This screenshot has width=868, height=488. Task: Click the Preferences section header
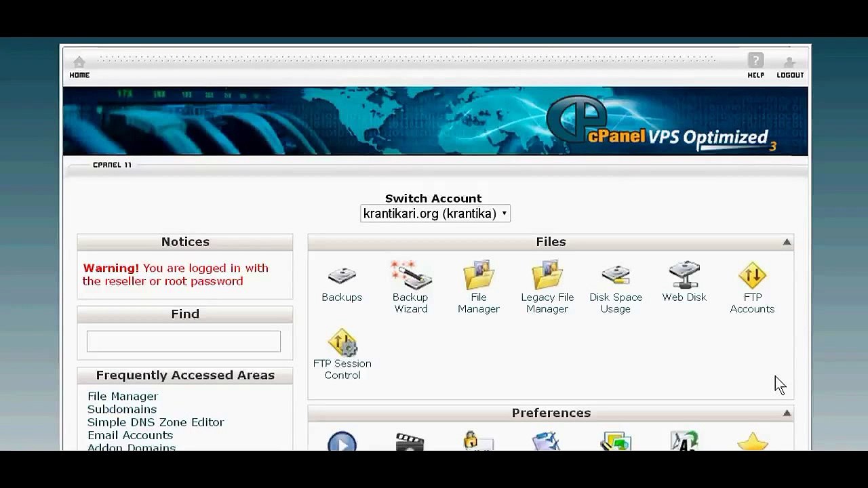click(x=551, y=413)
